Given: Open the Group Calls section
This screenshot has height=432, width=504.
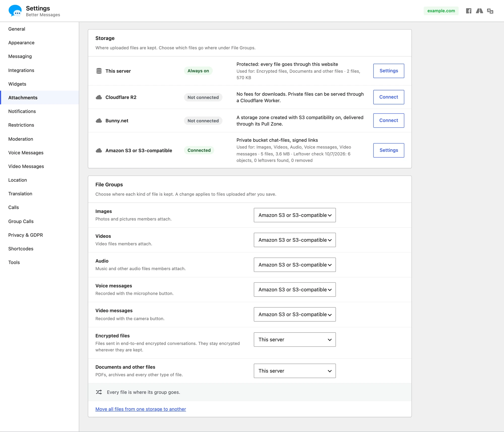Looking at the screenshot, I should (40, 221).
